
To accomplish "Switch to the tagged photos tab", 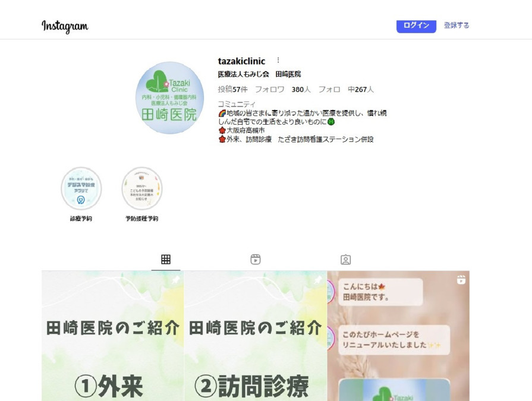I will click(345, 260).
